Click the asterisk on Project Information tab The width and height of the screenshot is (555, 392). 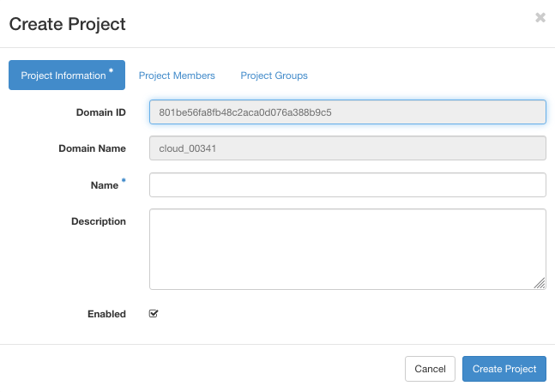tap(112, 72)
